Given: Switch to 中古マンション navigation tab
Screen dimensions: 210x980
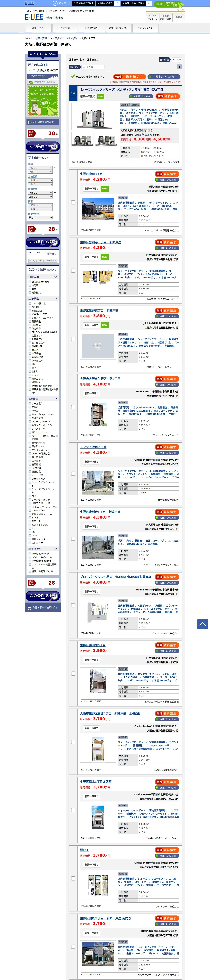Looking at the screenshot, I should click(x=145, y=28).
